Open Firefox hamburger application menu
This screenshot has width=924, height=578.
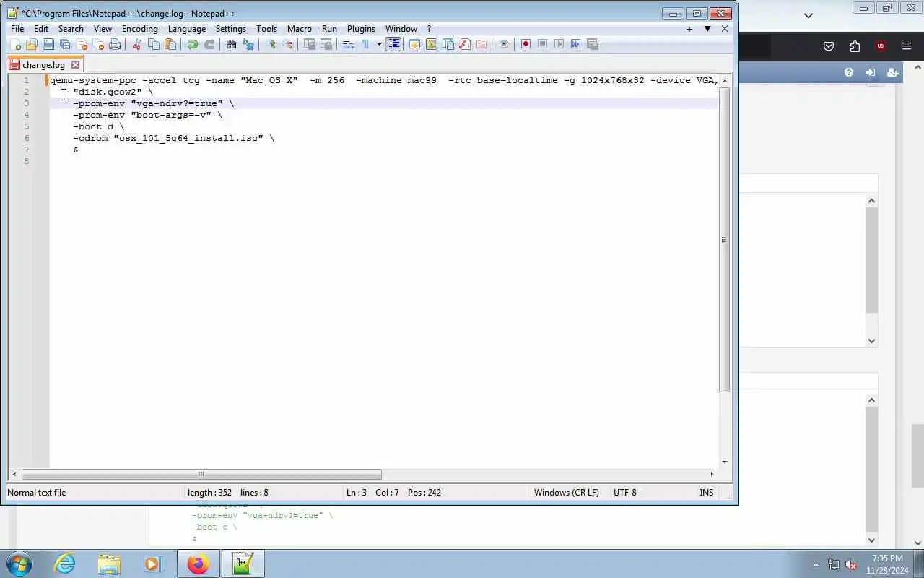pyautogui.click(x=907, y=46)
